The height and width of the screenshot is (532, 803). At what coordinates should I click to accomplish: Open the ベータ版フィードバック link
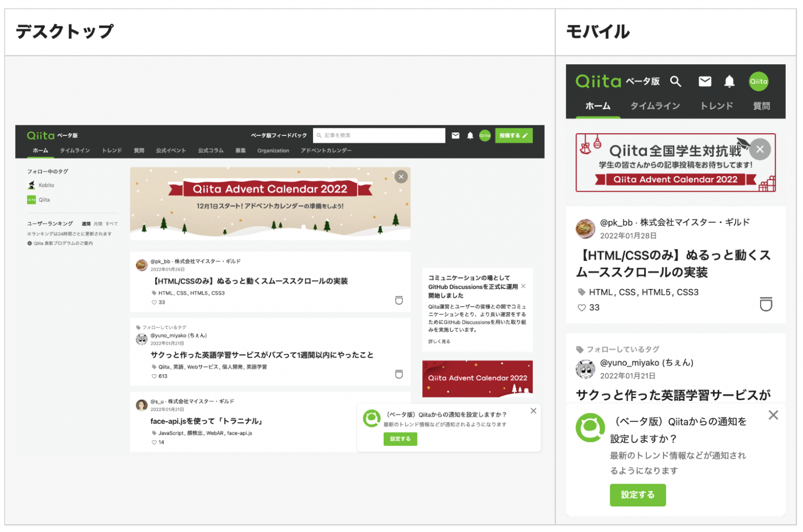coord(280,135)
